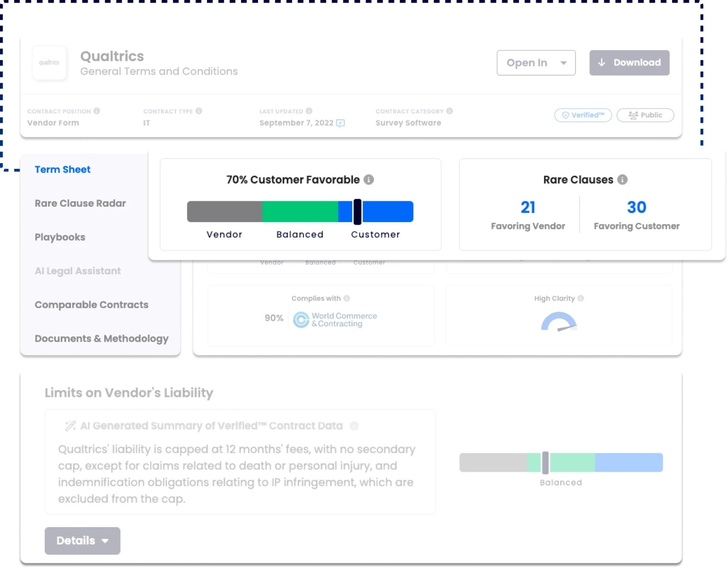Screen dimensions: 728x568
Task: Click info icon beside High Clarity
Action: tap(581, 299)
